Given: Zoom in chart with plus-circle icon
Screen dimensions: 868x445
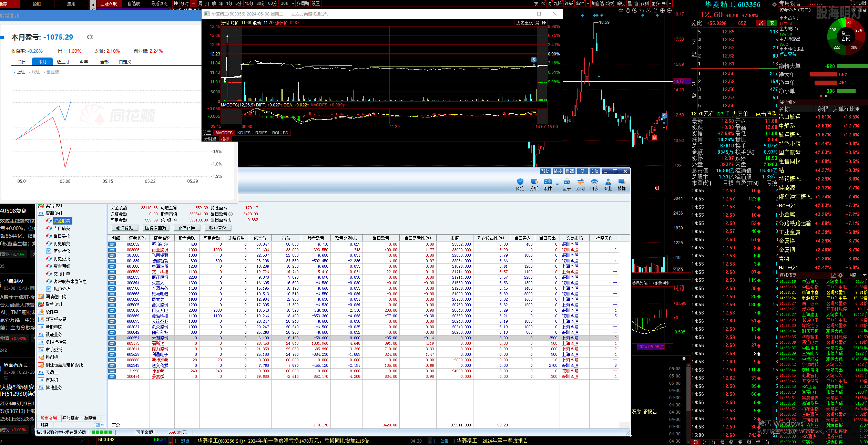Looking at the screenshot, I should tap(662, 11).
